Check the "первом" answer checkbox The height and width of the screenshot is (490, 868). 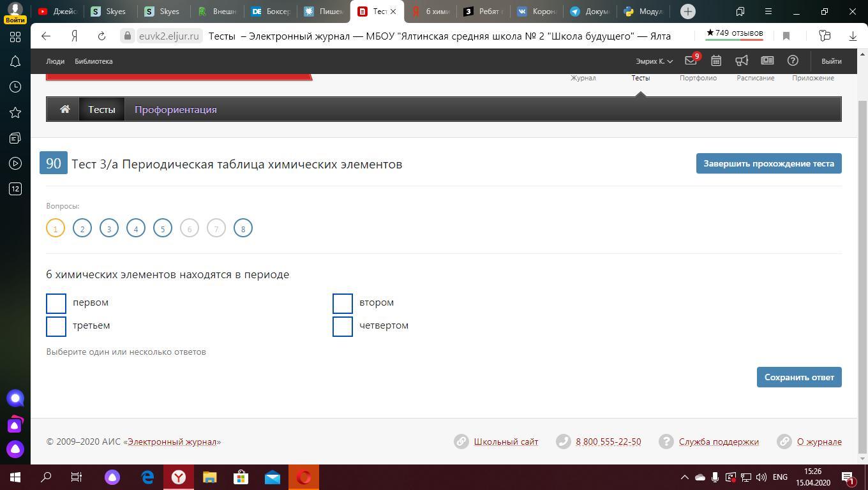pyautogui.click(x=56, y=304)
